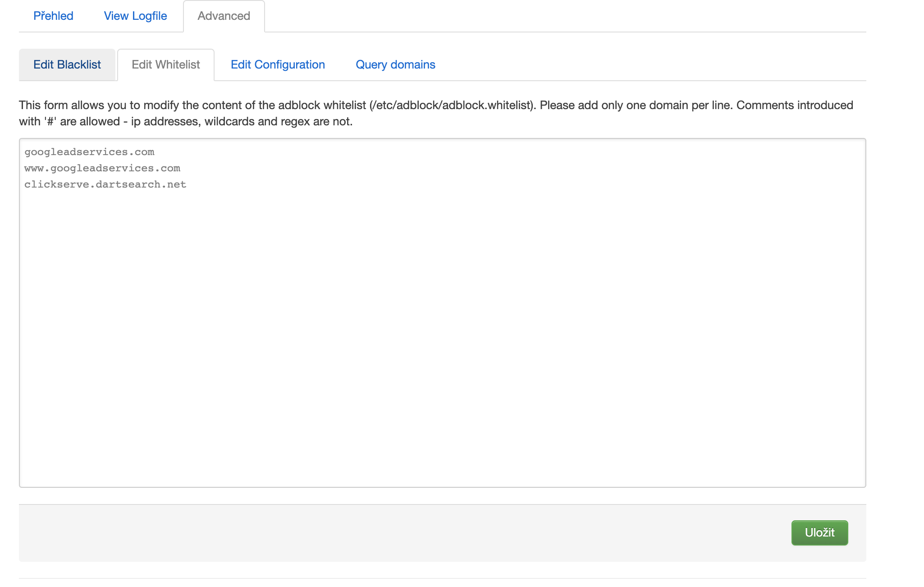Go to the Edit Configuration sub-tab
924x587 pixels.
pyautogui.click(x=278, y=64)
